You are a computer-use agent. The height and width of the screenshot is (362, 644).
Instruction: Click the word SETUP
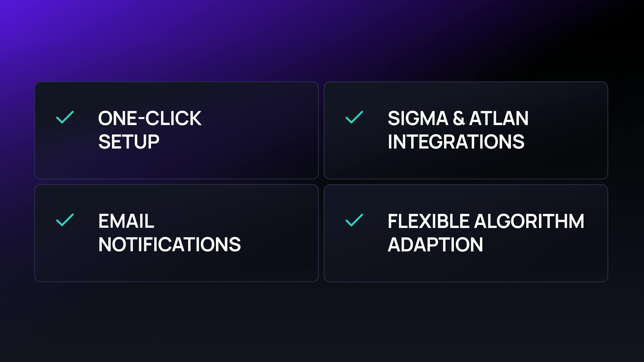[x=129, y=142]
